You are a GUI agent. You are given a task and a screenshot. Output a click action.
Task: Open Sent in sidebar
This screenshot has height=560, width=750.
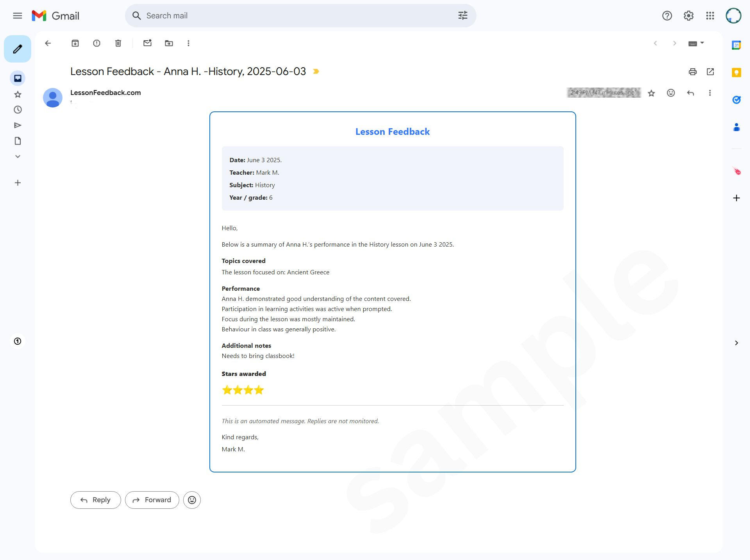[18, 125]
